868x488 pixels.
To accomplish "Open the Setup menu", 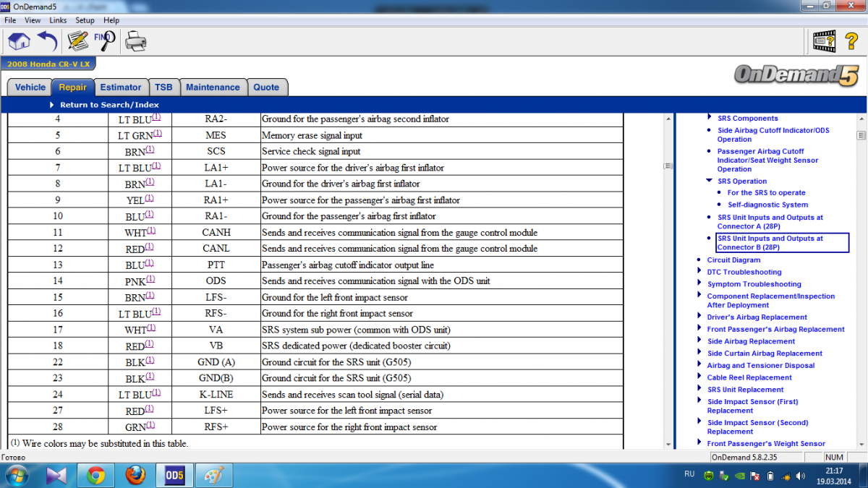I will pos(85,20).
